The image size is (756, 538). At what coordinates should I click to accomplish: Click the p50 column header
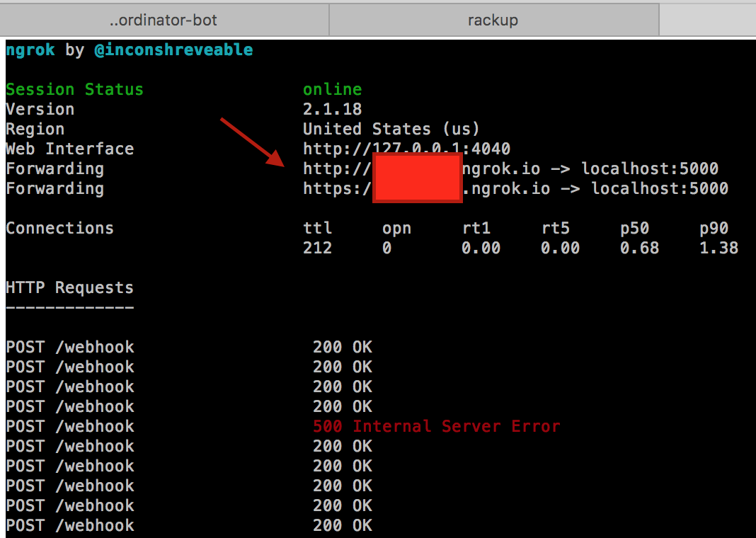[635, 228]
